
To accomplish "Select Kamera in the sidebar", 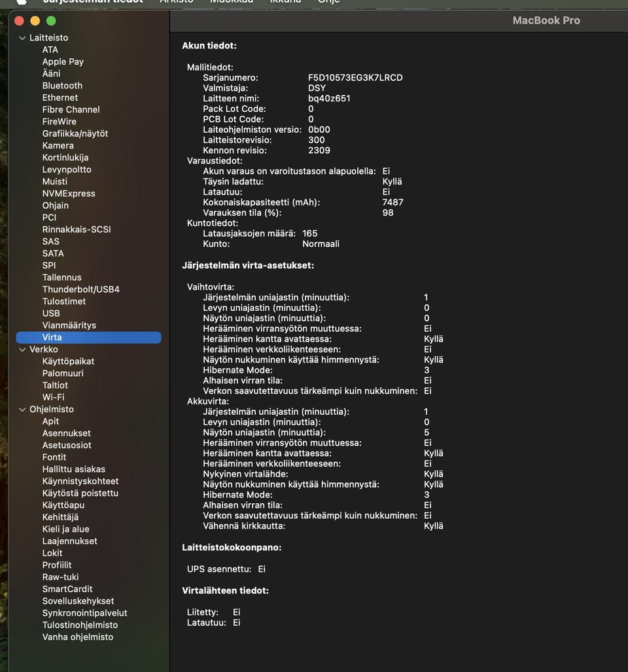I will (58, 146).
